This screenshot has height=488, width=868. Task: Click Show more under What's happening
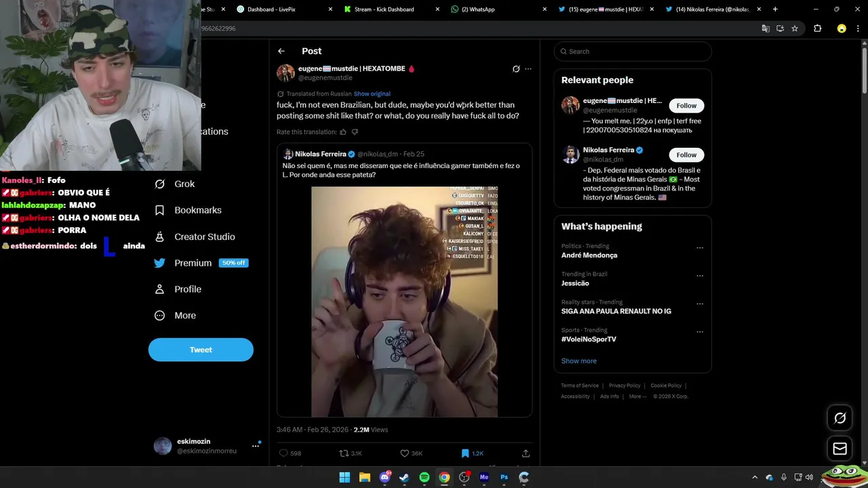click(578, 361)
